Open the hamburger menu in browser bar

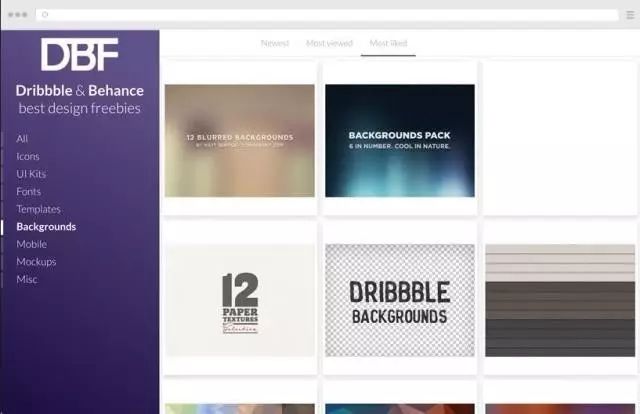pyautogui.click(x=630, y=15)
